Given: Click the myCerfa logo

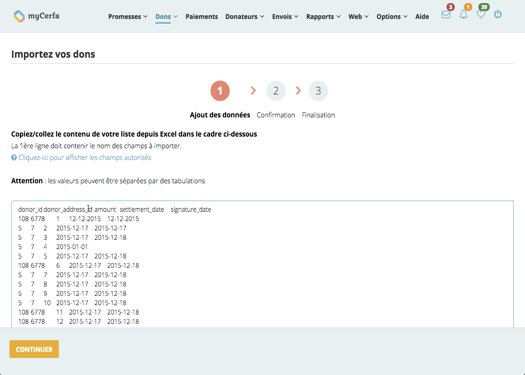Looking at the screenshot, I should click(x=36, y=16).
